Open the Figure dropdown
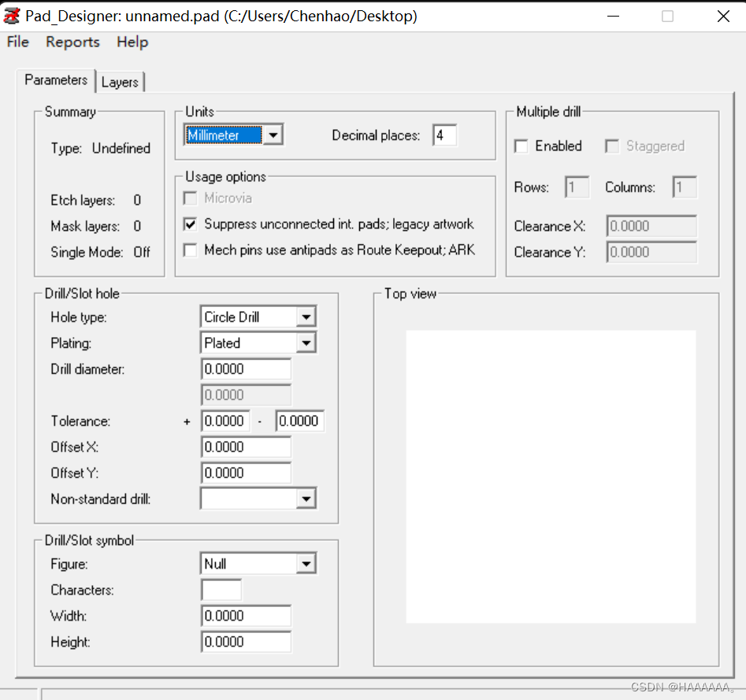746x700 pixels. [306, 565]
